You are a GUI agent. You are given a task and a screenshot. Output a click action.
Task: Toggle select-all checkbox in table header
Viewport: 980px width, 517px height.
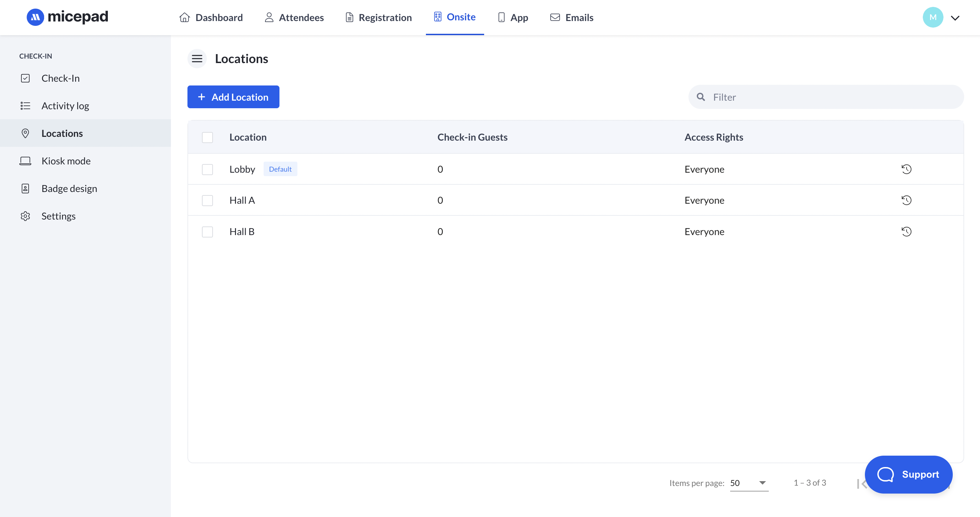207,137
